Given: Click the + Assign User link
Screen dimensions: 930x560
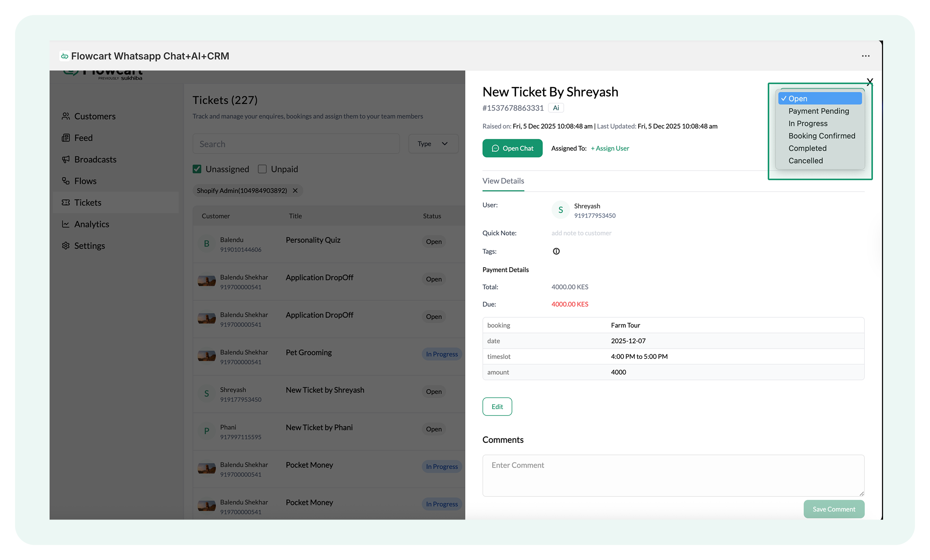Looking at the screenshot, I should click(x=610, y=148).
